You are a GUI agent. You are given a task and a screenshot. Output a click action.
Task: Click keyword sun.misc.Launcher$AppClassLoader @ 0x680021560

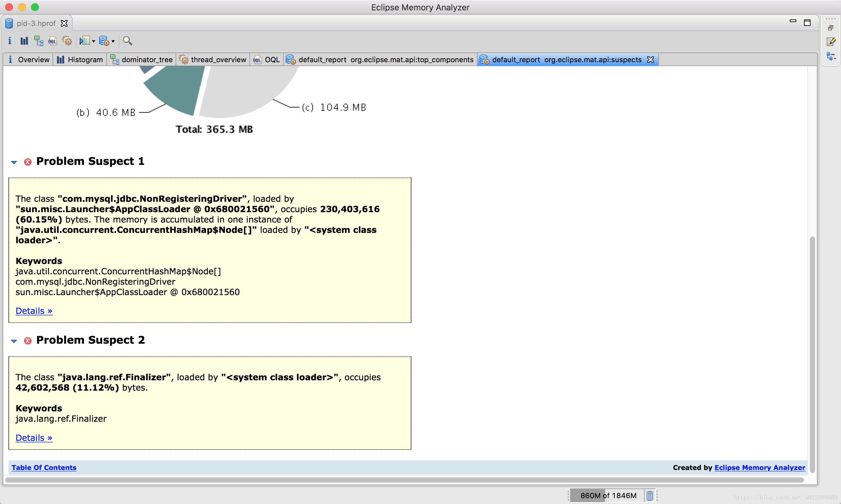[128, 292]
